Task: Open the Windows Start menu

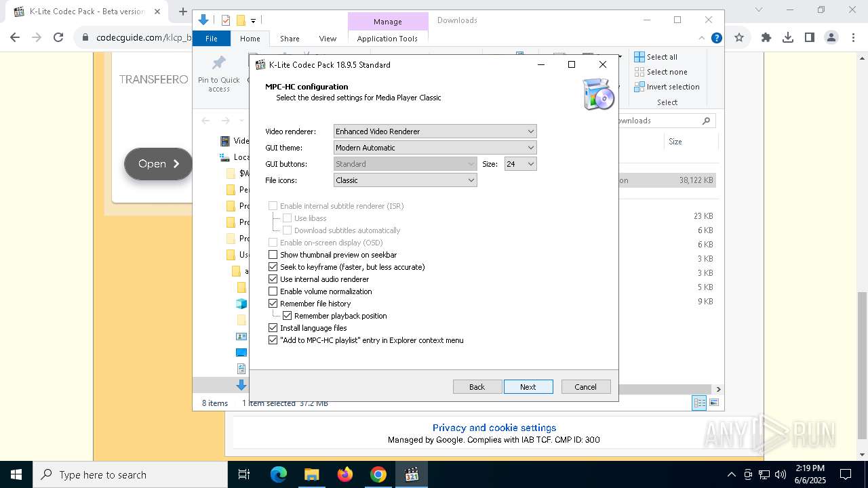Action: [x=16, y=474]
